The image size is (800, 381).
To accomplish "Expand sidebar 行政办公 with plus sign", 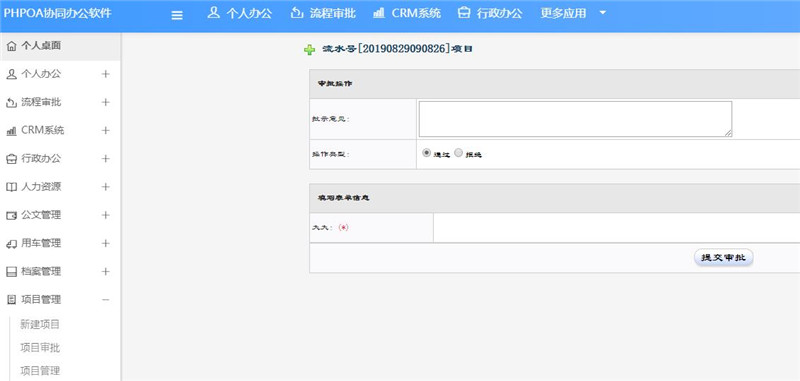I will click(x=106, y=159).
